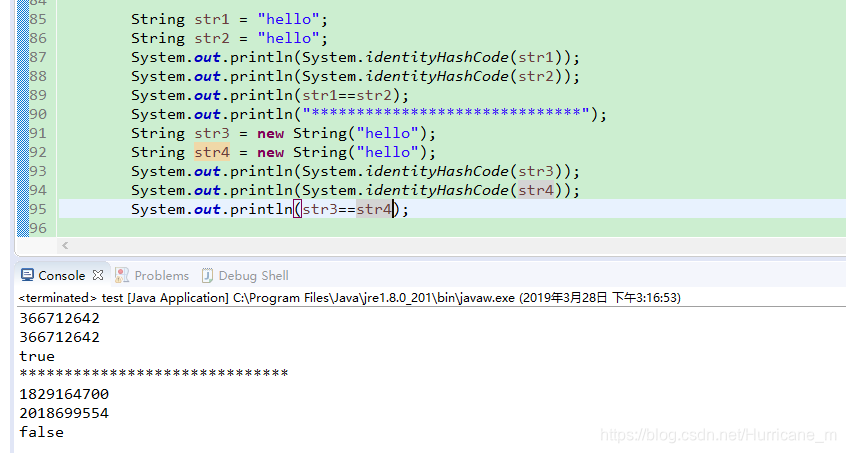Viewport: 846px width, 453px height.
Task: Click console output true
Action: pyautogui.click(x=37, y=356)
